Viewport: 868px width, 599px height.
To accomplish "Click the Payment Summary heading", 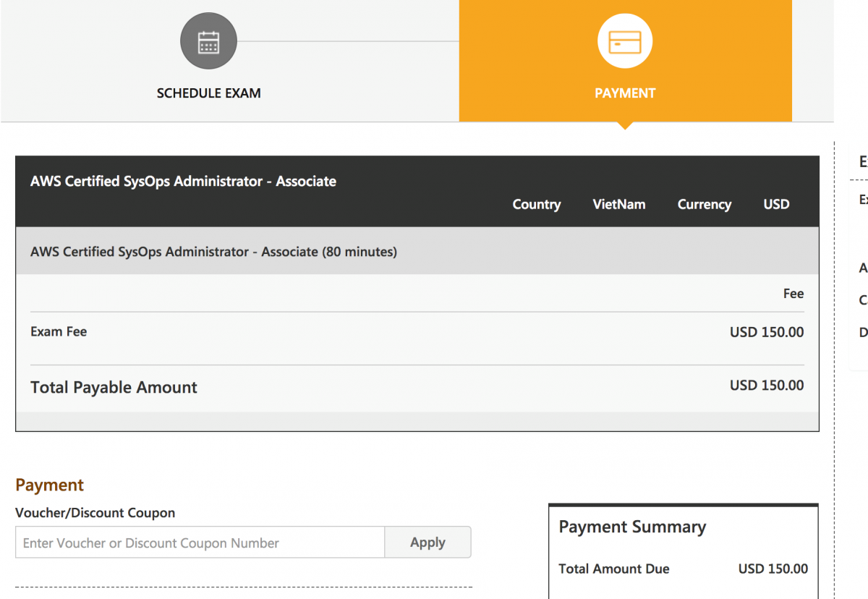I will 632,527.
